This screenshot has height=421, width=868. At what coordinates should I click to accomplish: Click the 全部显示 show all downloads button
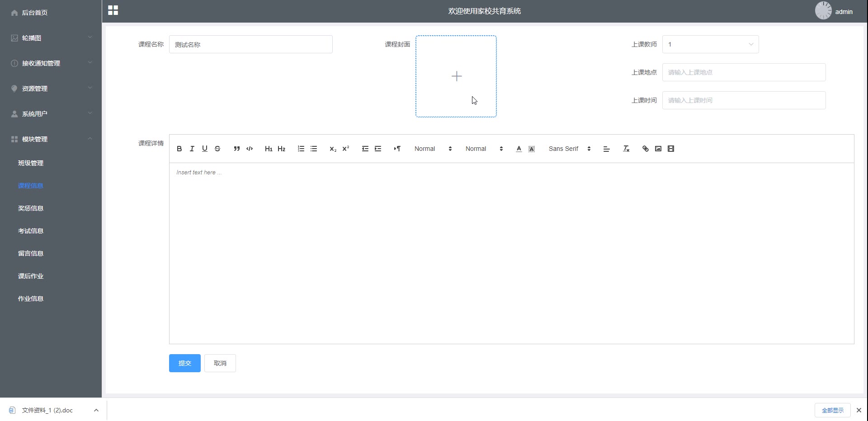(833, 410)
